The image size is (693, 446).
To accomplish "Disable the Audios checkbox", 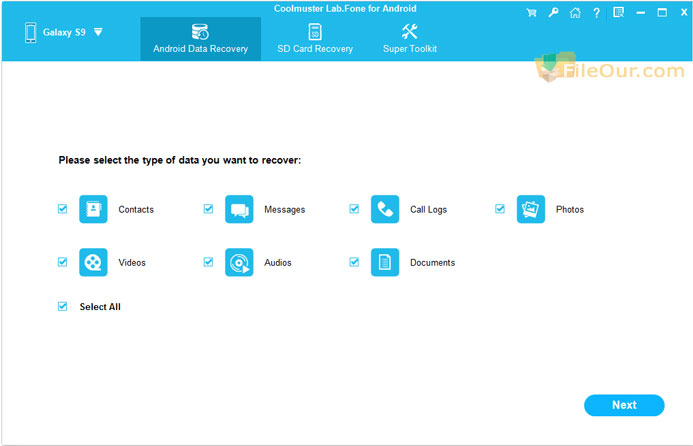I will [x=208, y=262].
